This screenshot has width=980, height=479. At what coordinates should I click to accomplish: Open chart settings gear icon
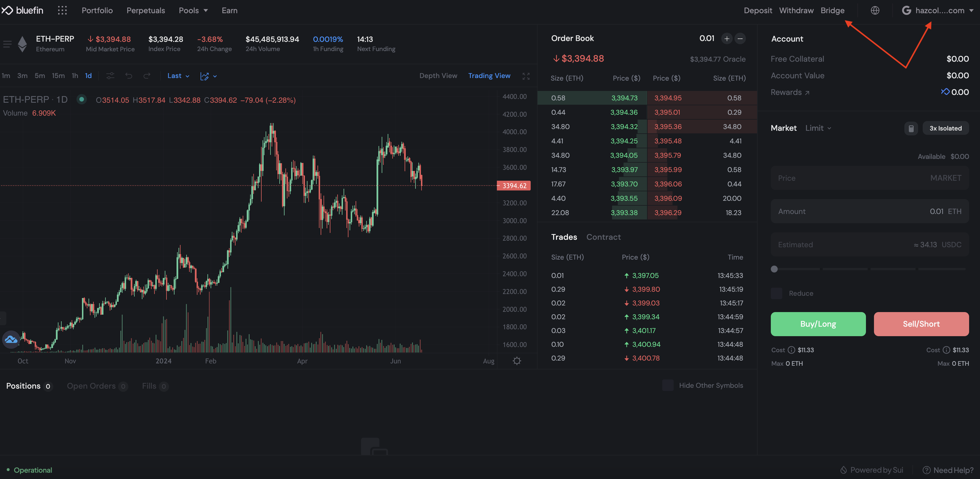(517, 361)
